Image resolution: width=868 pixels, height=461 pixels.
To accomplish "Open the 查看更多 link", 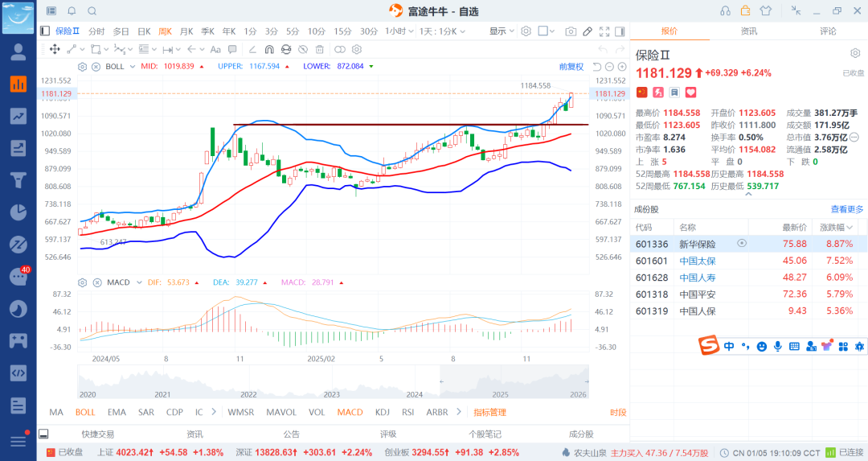I will pyautogui.click(x=847, y=209).
